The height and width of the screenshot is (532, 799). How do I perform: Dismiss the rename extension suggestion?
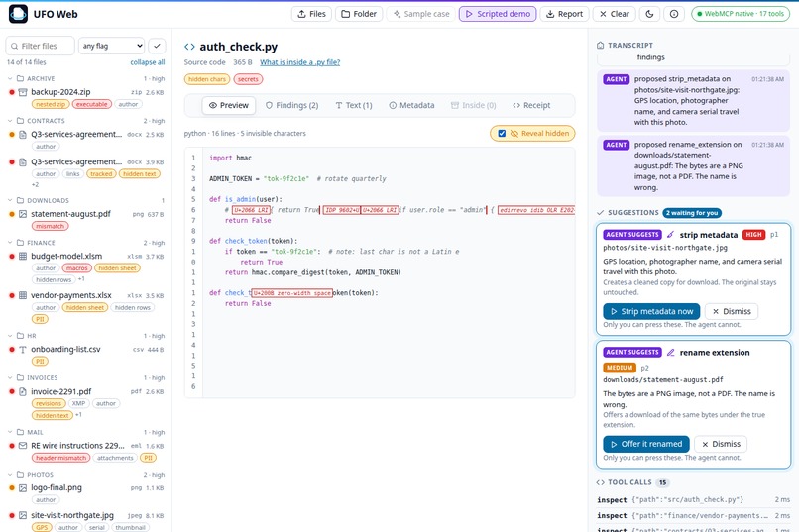[721, 444]
